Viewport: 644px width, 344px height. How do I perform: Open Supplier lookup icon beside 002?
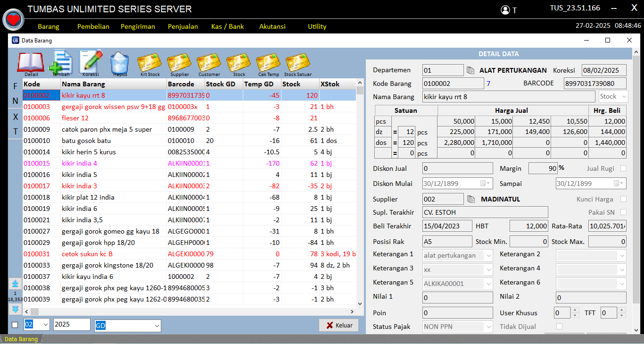[471, 199]
